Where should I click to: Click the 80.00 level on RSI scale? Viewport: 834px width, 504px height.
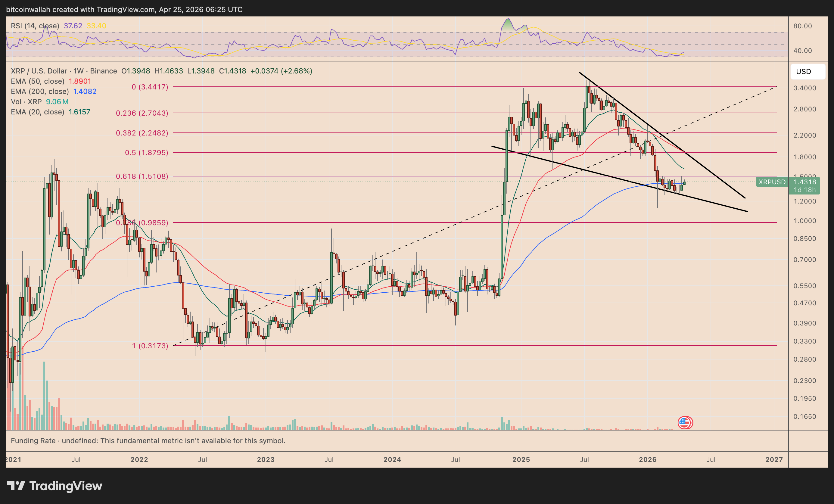[x=802, y=26]
